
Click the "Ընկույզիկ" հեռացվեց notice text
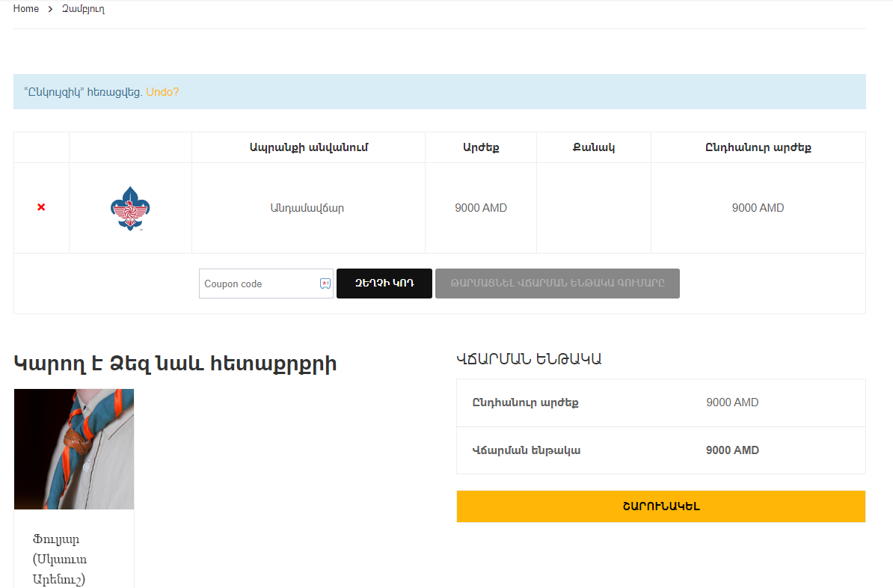83,92
